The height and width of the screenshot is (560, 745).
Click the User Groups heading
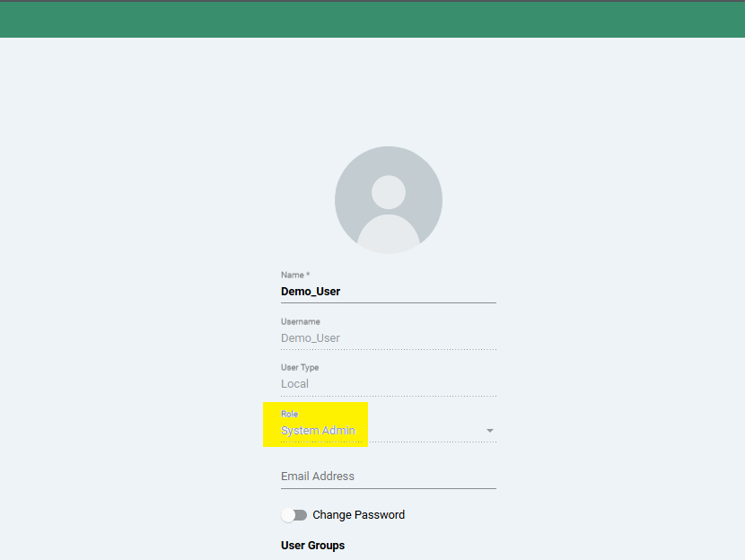pos(312,546)
